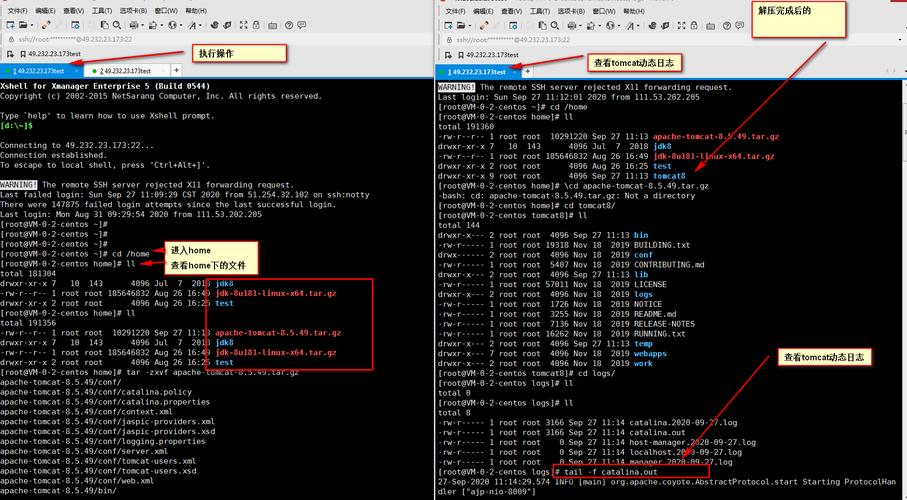907x500 pixels.
Task: Open 帮助(H) menu in right Xshell window
Action: click(x=634, y=12)
